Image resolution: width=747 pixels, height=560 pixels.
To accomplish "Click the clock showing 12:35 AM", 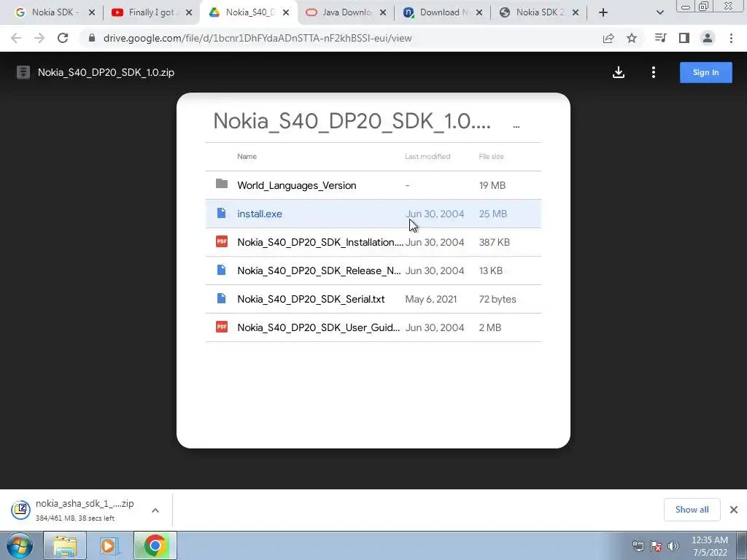I will coord(709,540).
